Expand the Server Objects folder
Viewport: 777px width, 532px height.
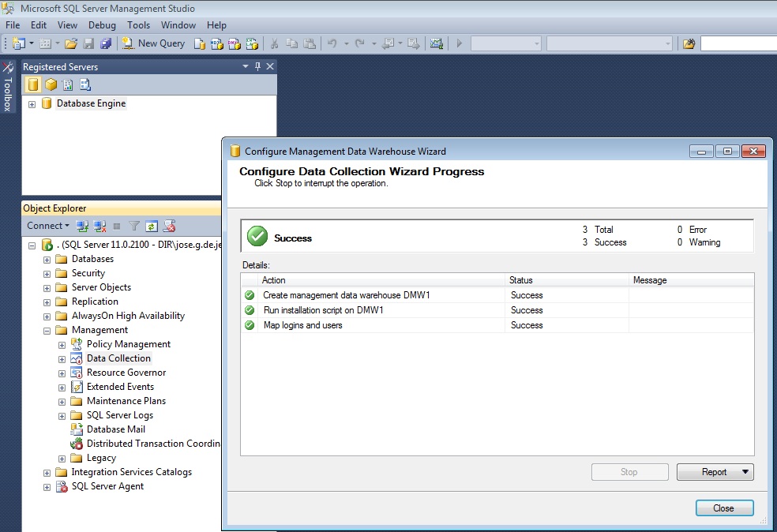click(x=47, y=288)
